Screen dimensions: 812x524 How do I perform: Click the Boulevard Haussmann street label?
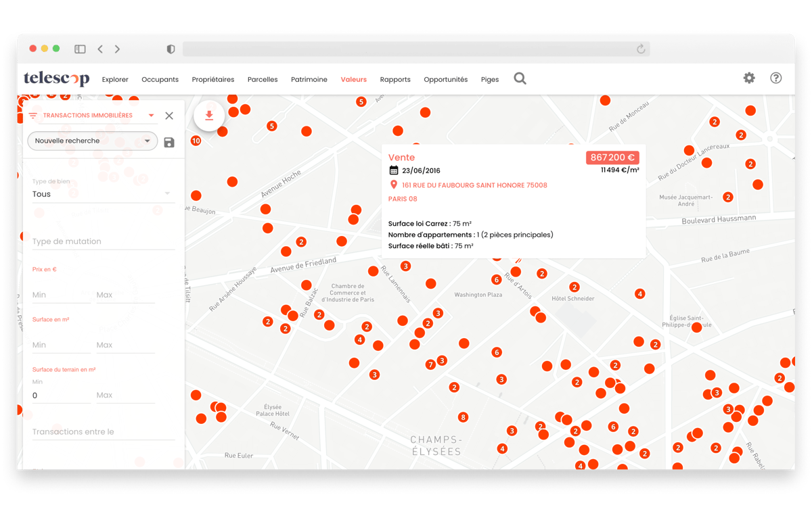[719, 220]
